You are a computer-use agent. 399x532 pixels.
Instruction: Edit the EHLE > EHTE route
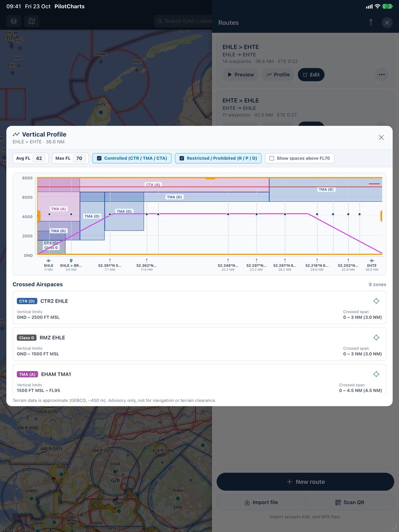(311, 75)
